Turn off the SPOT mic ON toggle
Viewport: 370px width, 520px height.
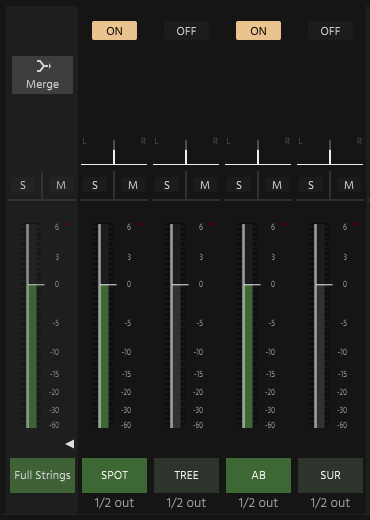click(114, 31)
